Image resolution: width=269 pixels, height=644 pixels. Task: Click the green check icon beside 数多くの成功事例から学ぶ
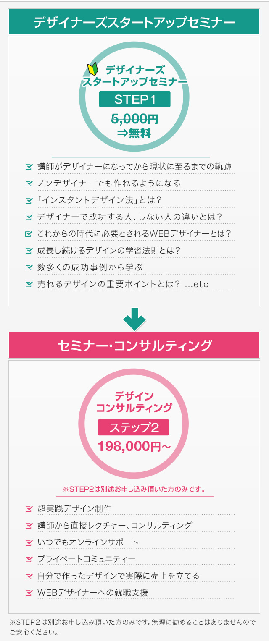pos(29,267)
